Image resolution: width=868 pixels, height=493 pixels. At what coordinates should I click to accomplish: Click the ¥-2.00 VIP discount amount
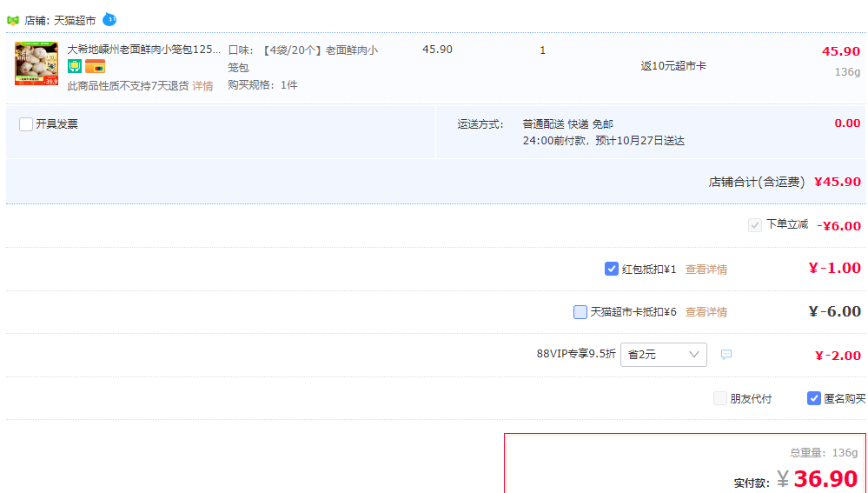pos(838,356)
